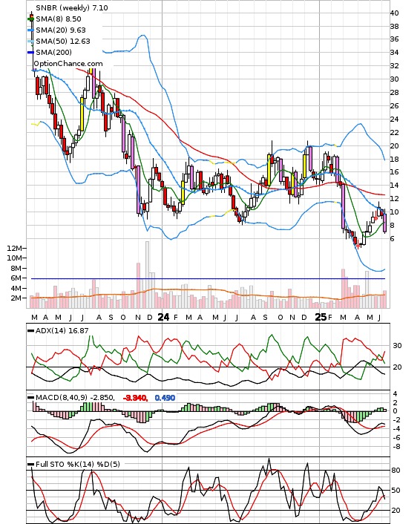Click the green SMA(8) legend marker

[x=30, y=19]
